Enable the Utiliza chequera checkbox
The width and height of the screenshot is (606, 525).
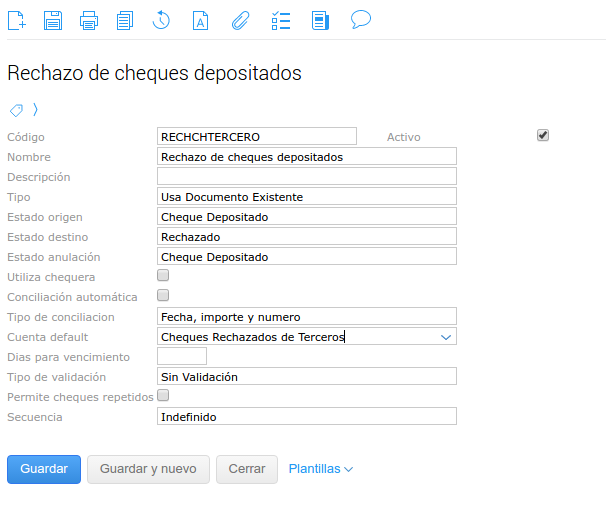(x=163, y=275)
